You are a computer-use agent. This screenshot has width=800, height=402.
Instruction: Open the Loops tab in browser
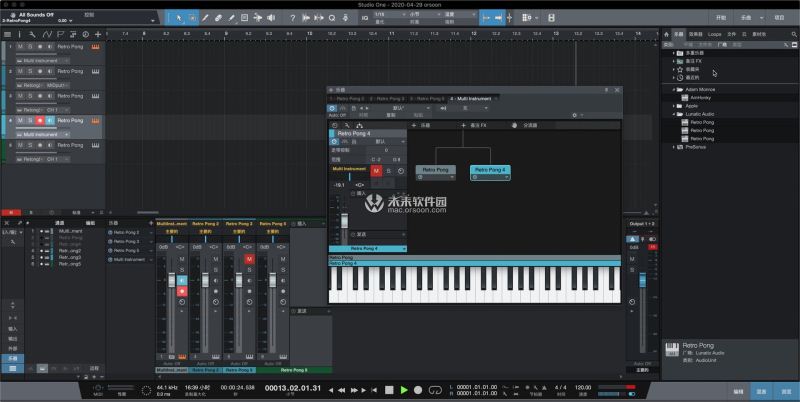click(x=715, y=34)
